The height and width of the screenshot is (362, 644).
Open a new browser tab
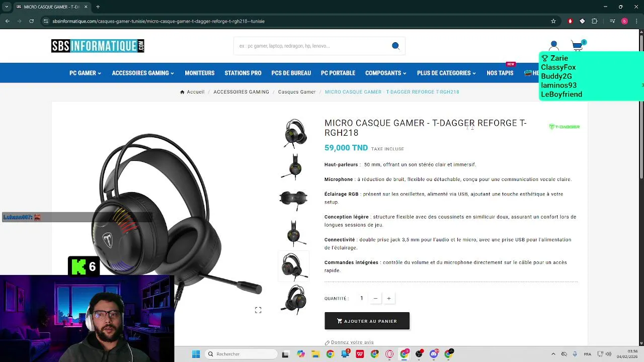(98, 7)
